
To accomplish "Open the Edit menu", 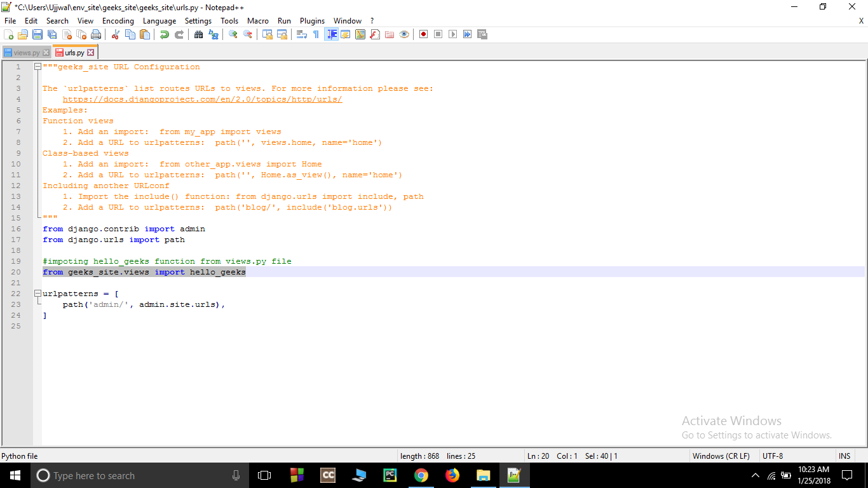I will click(31, 21).
